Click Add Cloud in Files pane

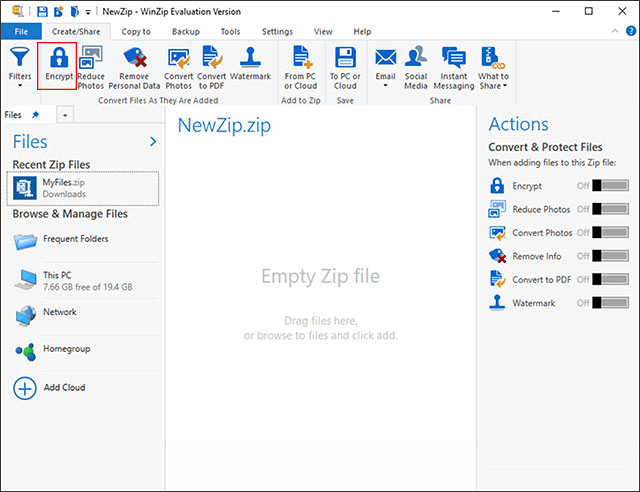point(62,387)
